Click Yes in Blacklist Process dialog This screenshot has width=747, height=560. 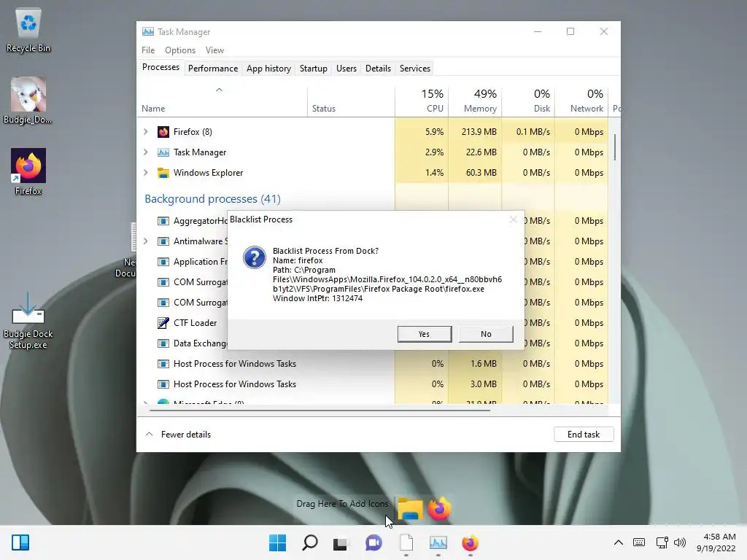425,334
